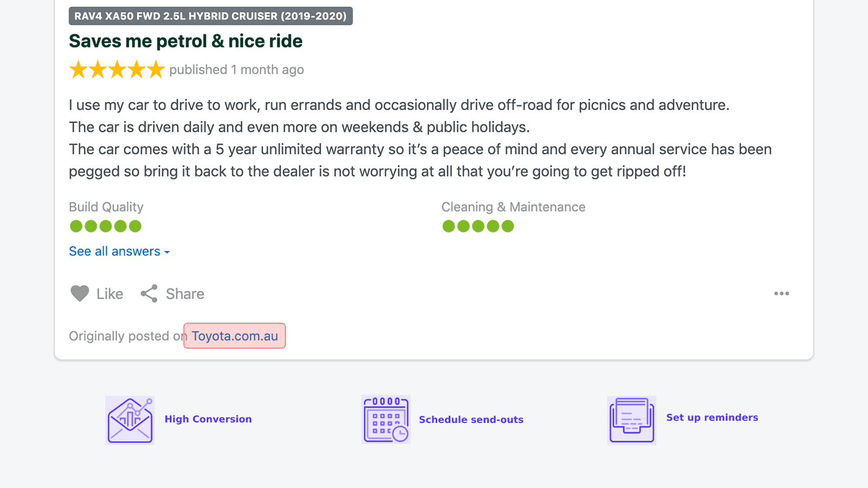Select the fifth Build Quality rating dot

pyautogui.click(x=136, y=226)
